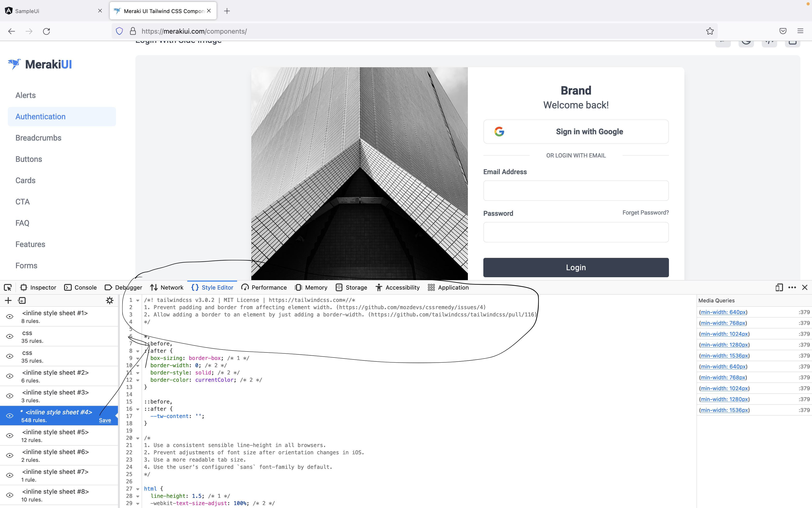812x508 pixels.
Task: Click the MerakiUI logo
Action: tap(40, 64)
